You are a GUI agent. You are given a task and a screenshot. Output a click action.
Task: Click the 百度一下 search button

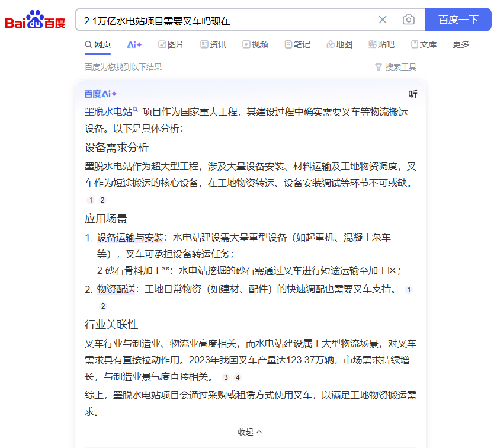point(458,20)
